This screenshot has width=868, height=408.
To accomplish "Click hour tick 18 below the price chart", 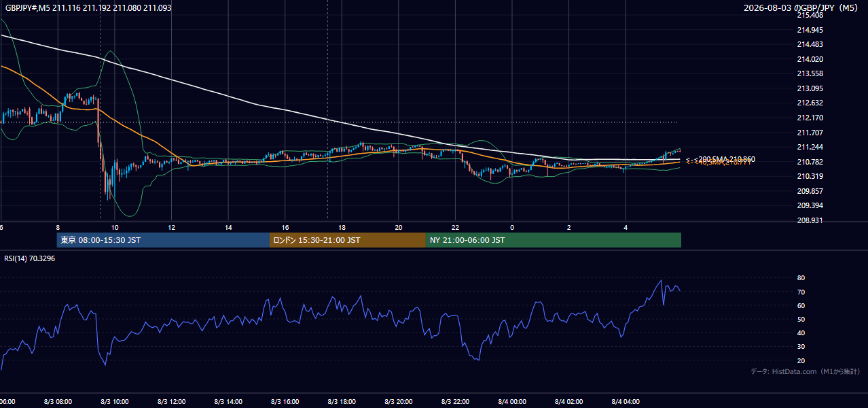I will [x=342, y=227].
